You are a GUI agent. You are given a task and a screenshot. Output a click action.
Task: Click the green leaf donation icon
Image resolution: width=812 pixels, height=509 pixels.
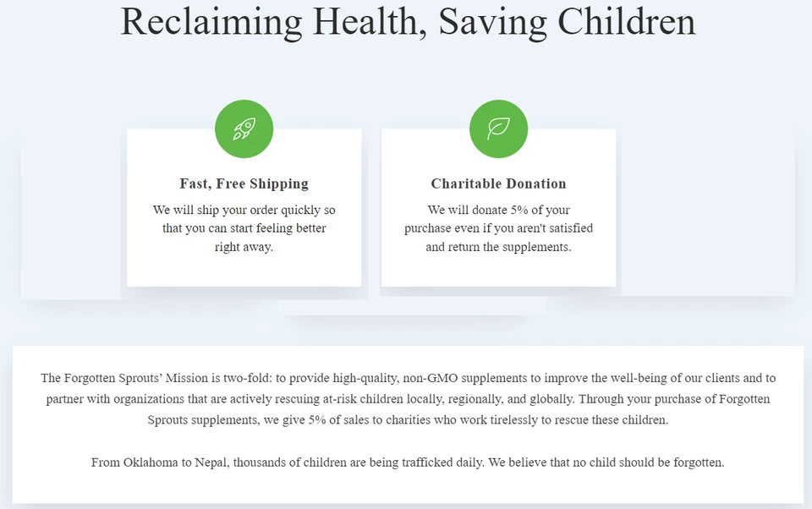(x=498, y=129)
